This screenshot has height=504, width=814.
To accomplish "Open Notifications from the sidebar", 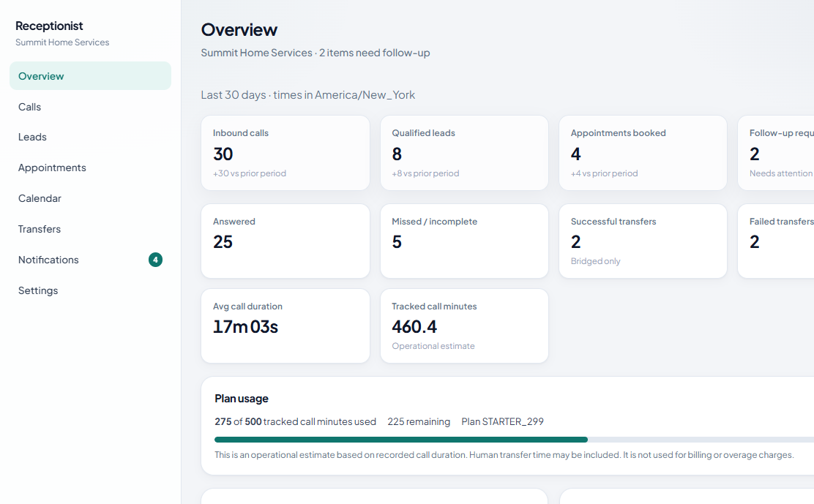I will point(90,259).
